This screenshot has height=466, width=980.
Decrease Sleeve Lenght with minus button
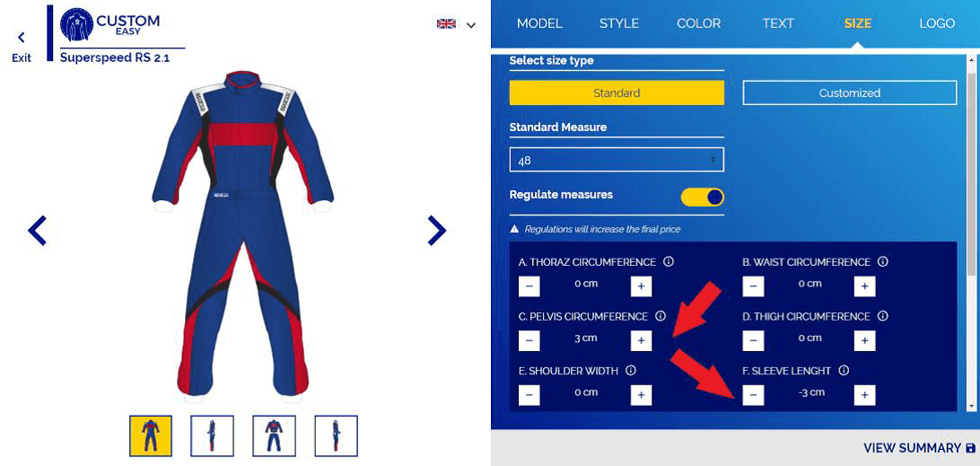tap(753, 395)
